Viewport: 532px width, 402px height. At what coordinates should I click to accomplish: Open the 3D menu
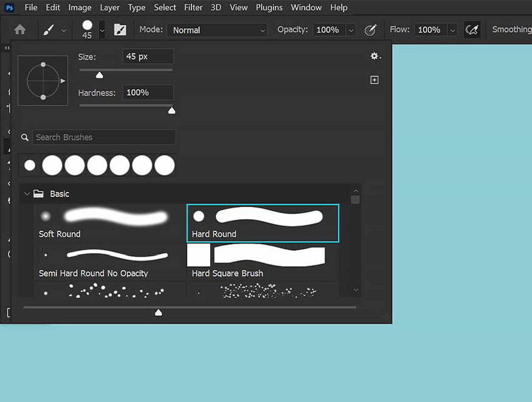point(216,7)
